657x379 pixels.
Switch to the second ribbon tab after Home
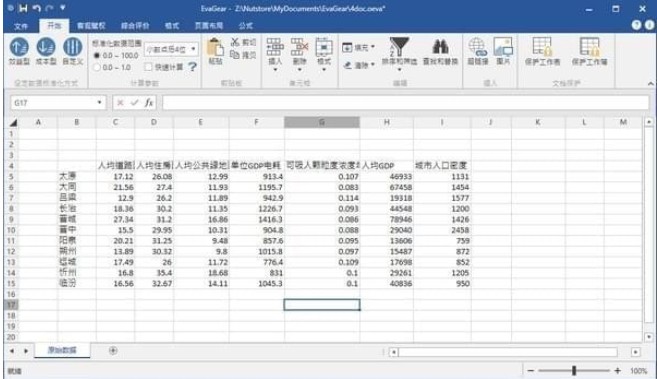pyautogui.click(x=91, y=26)
